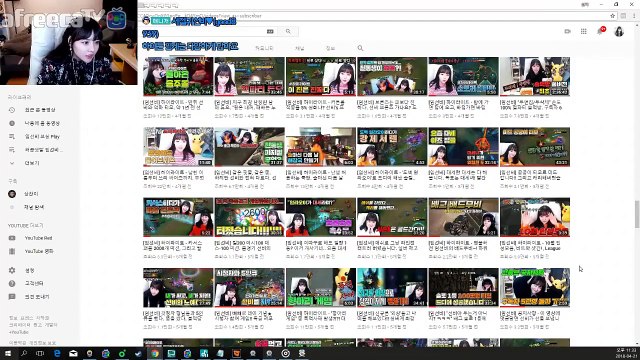Click the bookmark star in address bar
The width and height of the screenshot is (640, 360).
point(613,16)
